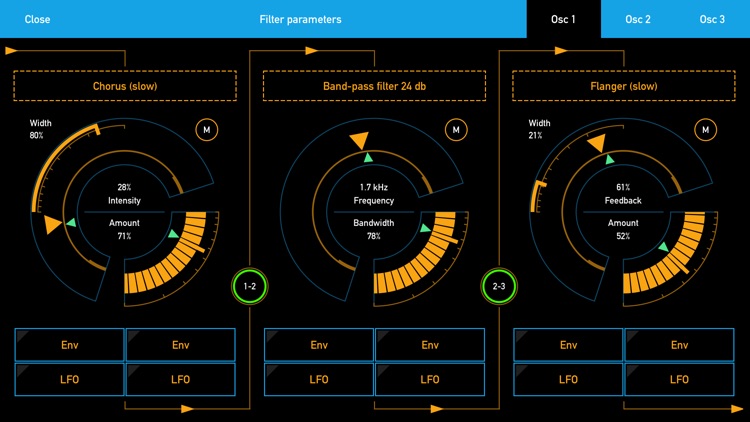The height and width of the screenshot is (422, 750).
Task: Click the Chorus Width arc slider handle
Action: 98,129
